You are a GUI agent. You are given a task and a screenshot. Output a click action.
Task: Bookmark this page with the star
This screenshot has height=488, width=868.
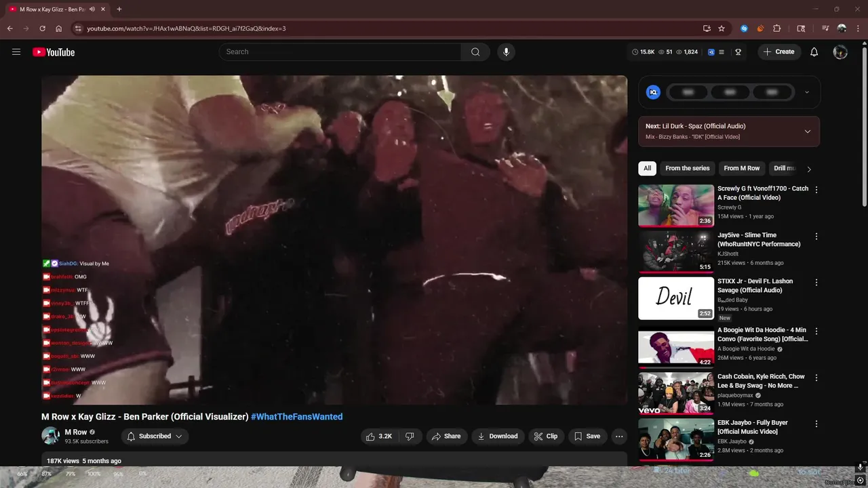point(722,28)
